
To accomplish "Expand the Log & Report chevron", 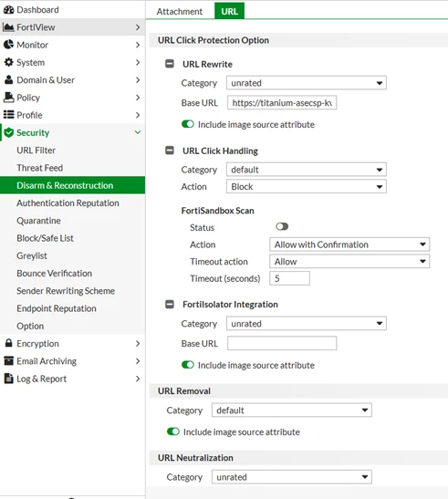I will point(138,379).
